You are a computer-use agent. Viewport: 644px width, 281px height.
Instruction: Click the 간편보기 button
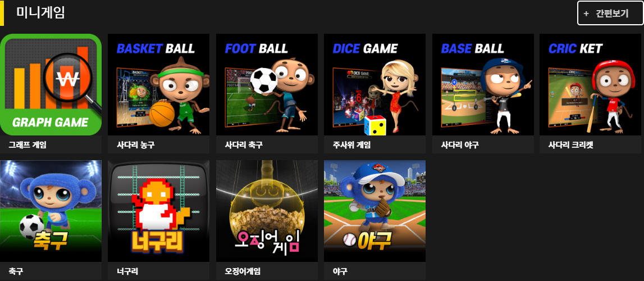tap(610, 13)
